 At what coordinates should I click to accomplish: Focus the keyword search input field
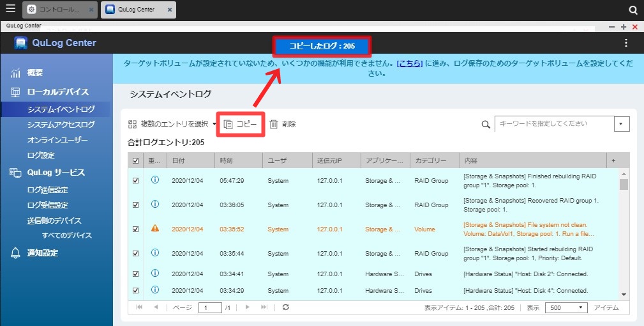[x=555, y=124]
